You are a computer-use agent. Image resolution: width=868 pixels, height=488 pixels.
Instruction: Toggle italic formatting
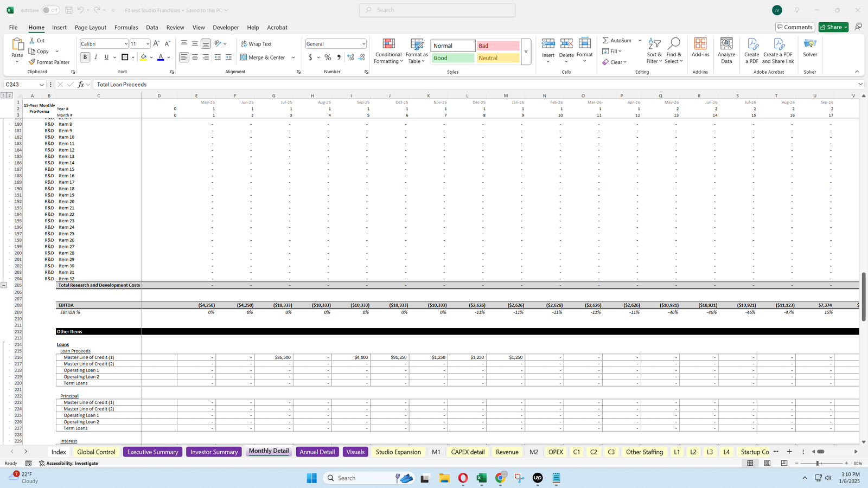pos(95,57)
